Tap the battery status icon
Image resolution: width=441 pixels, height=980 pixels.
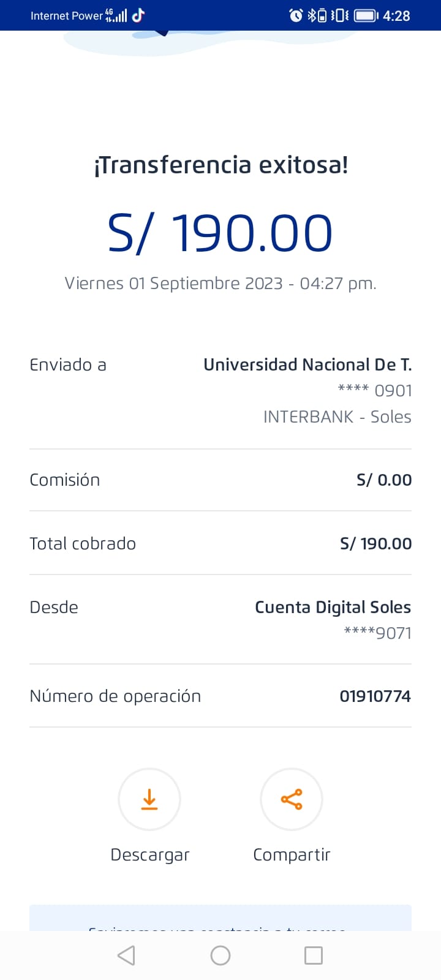pyautogui.click(x=366, y=15)
